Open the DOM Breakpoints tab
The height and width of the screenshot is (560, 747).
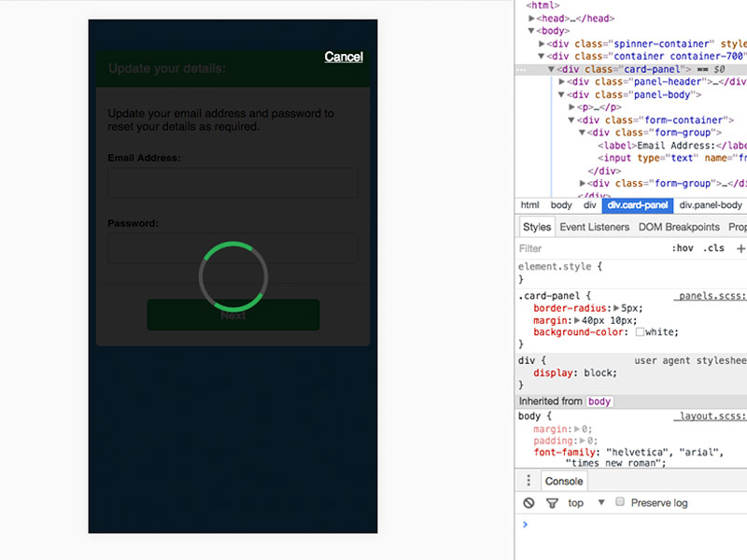[x=681, y=226]
